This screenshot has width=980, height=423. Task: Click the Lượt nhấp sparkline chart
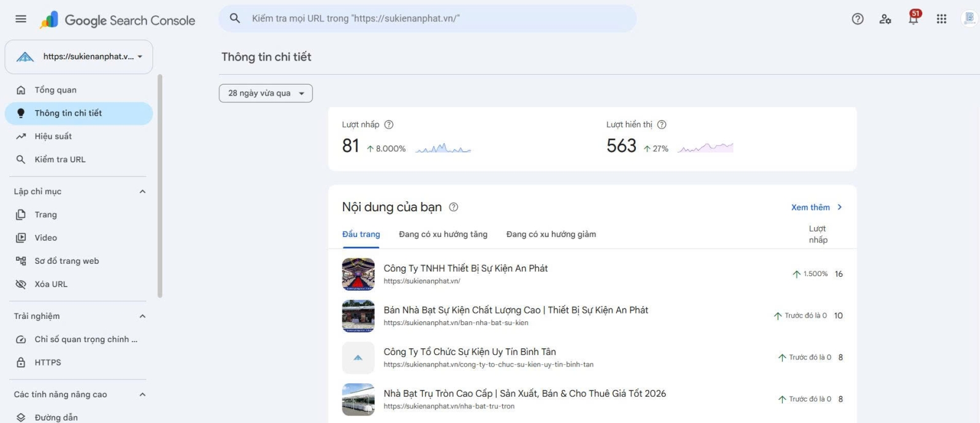click(x=443, y=148)
